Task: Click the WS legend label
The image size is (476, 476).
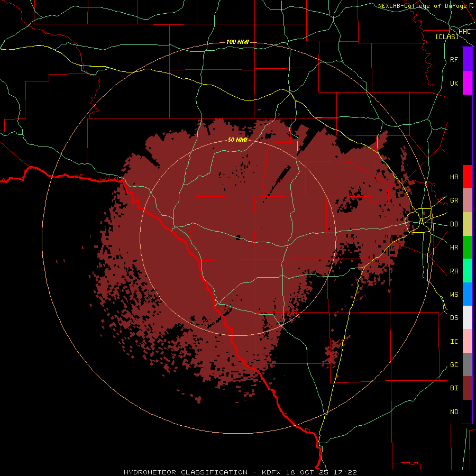Action: point(454,295)
